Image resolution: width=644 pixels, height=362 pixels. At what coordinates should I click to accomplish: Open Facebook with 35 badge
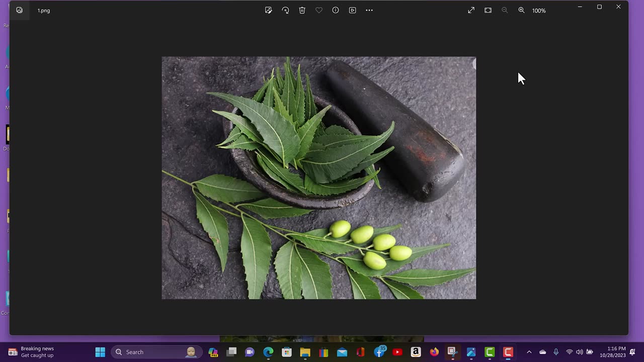click(379, 351)
